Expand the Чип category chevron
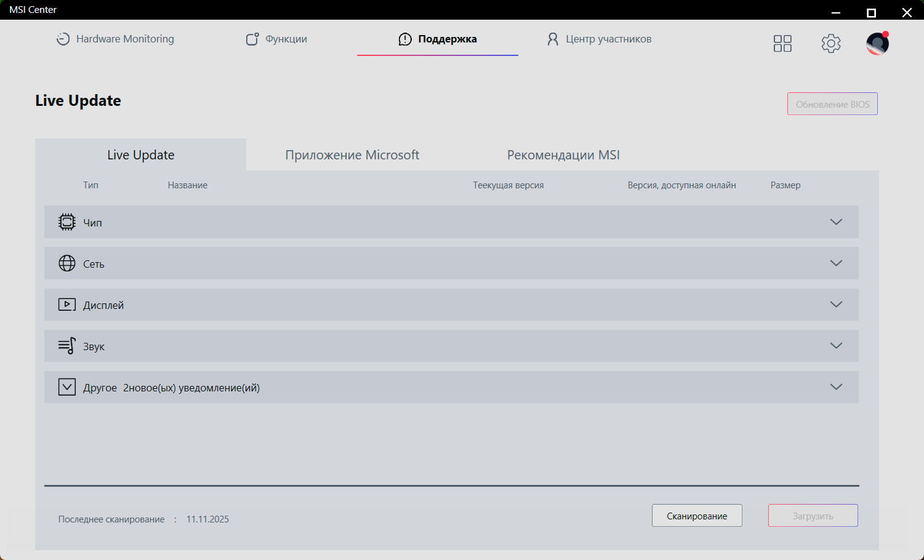Image resolution: width=924 pixels, height=560 pixels. (x=836, y=222)
